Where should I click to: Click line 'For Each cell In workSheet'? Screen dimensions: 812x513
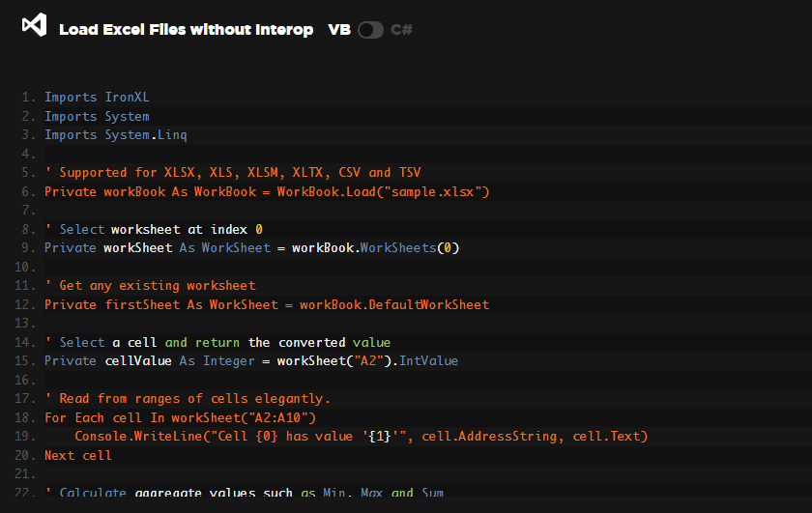pyautogui.click(x=180, y=417)
